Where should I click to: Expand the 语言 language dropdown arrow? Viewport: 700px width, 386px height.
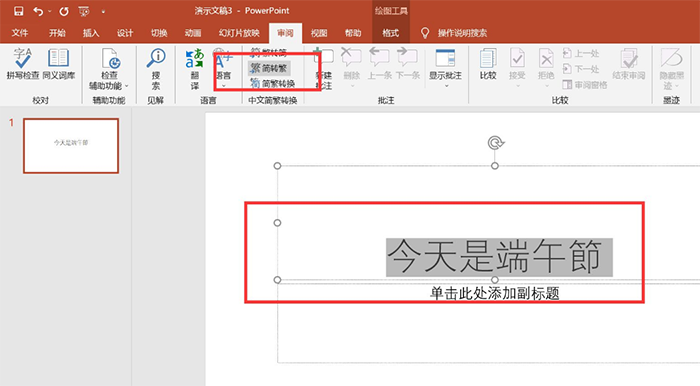coord(223,86)
